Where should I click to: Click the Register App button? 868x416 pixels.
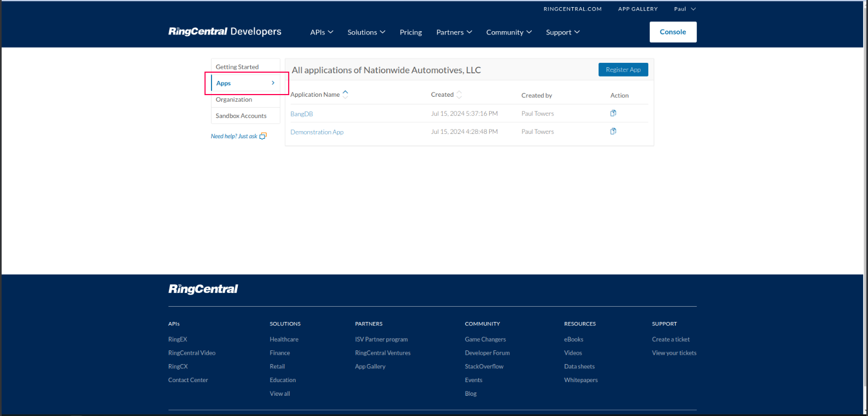623,69
